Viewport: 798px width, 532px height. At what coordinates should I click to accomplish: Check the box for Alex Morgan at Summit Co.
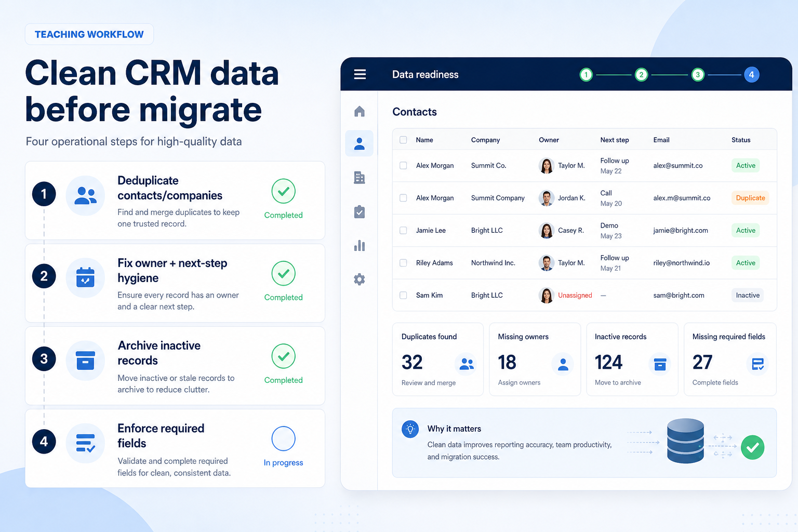403,165
